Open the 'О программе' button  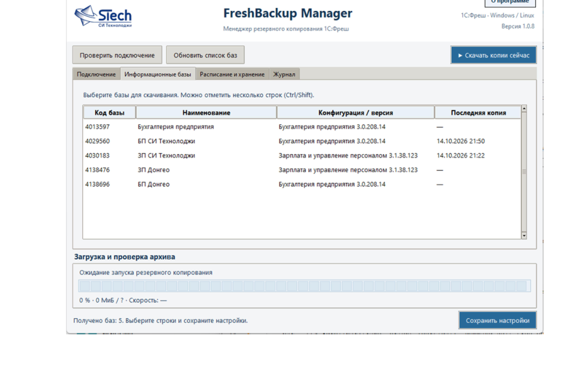510,2
